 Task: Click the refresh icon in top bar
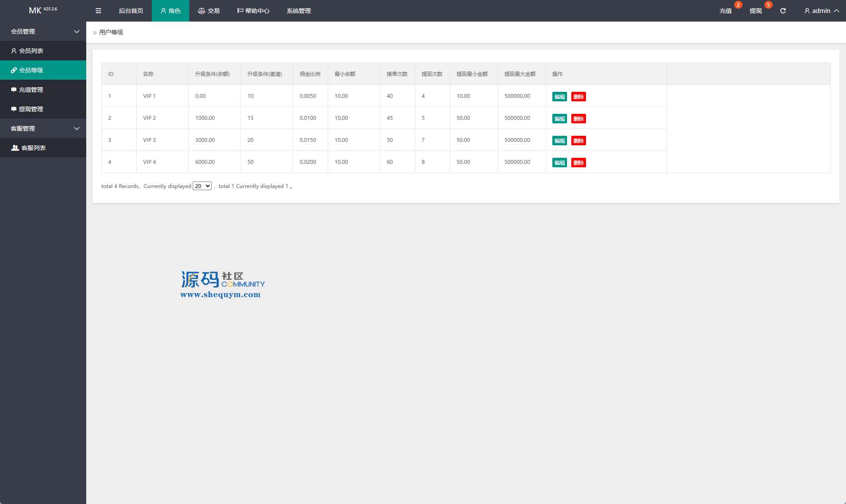click(x=783, y=11)
